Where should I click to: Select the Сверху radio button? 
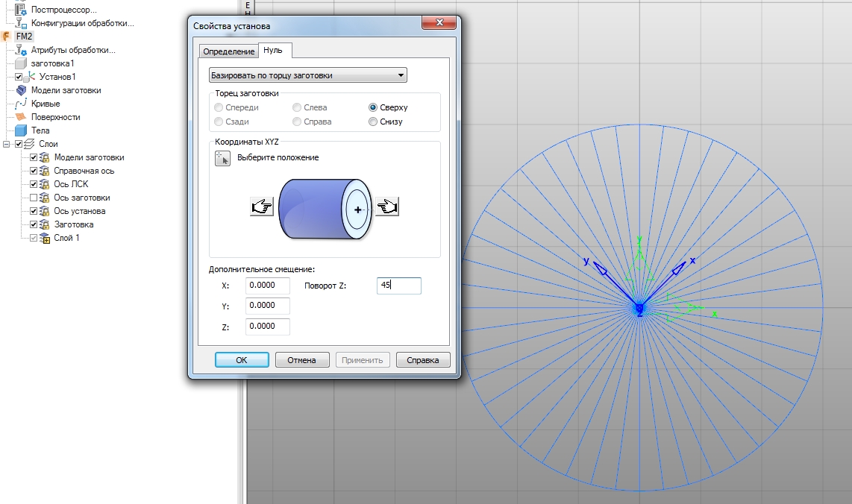pyautogui.click(x=373, y=107)
